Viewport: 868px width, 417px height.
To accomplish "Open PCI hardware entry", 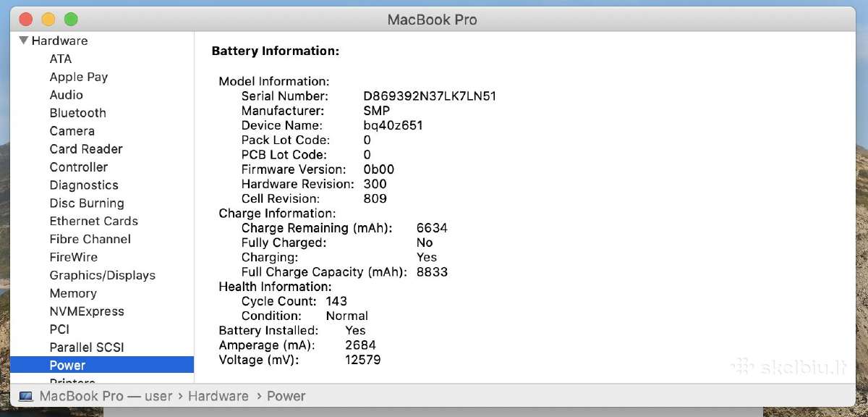I will (59, 329).
